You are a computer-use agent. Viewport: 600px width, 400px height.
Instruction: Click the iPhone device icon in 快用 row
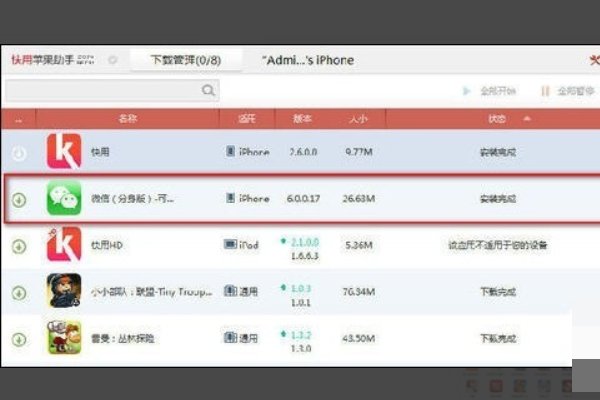click(230, 151)
